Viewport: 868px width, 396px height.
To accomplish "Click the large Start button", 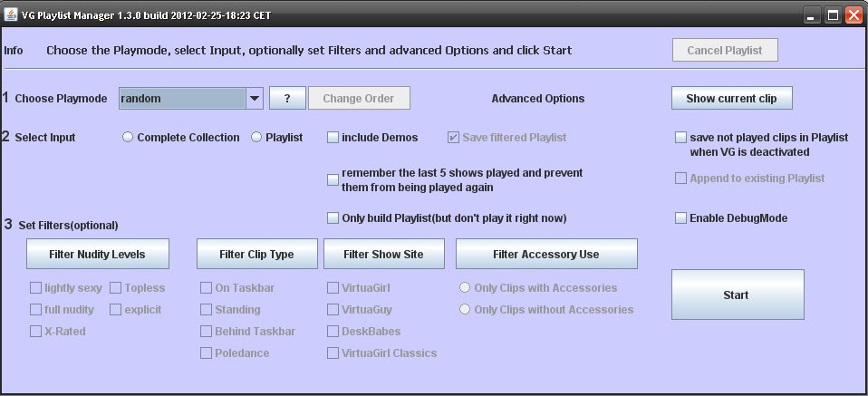I will click(738, 295).
